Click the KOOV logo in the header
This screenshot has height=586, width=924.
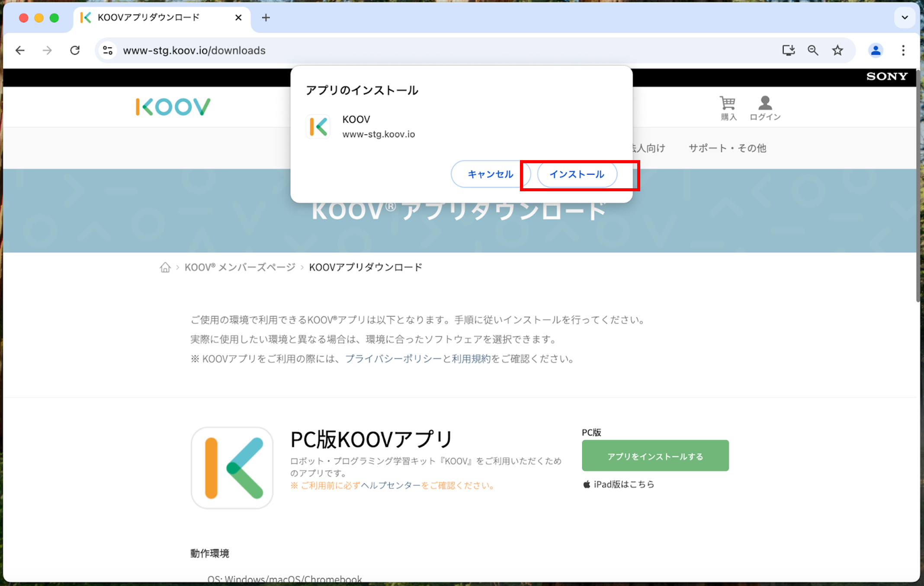(x=172, y=106)
